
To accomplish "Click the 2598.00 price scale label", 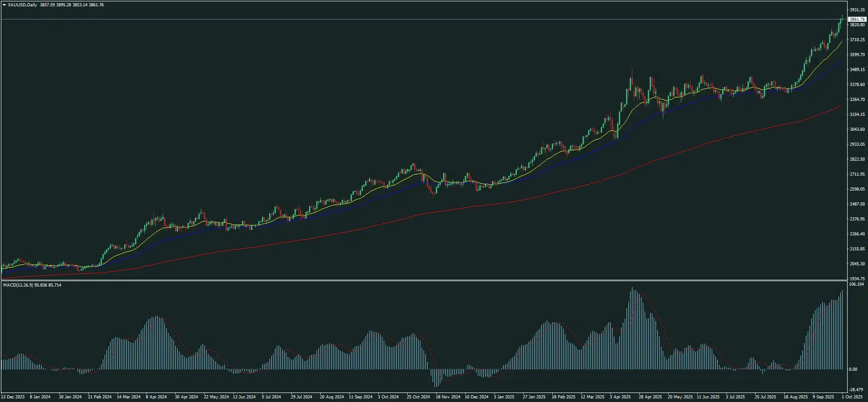I will click(857, 189).
